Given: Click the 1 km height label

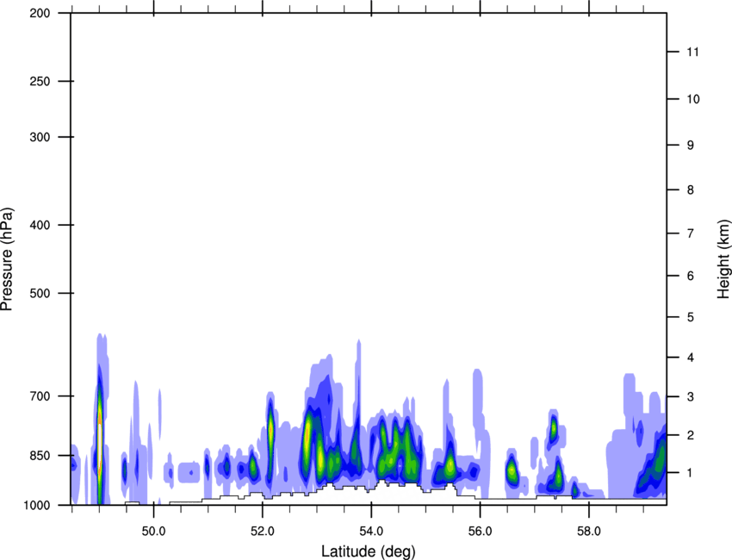Looking at the screenshot, I should [x=691, y=473].
